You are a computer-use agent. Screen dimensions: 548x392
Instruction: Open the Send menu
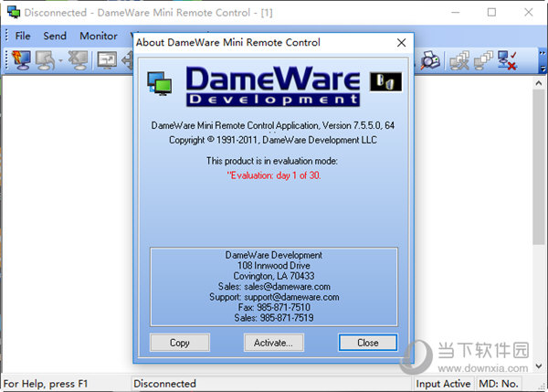pyautogui.click(x=55, y=36)
